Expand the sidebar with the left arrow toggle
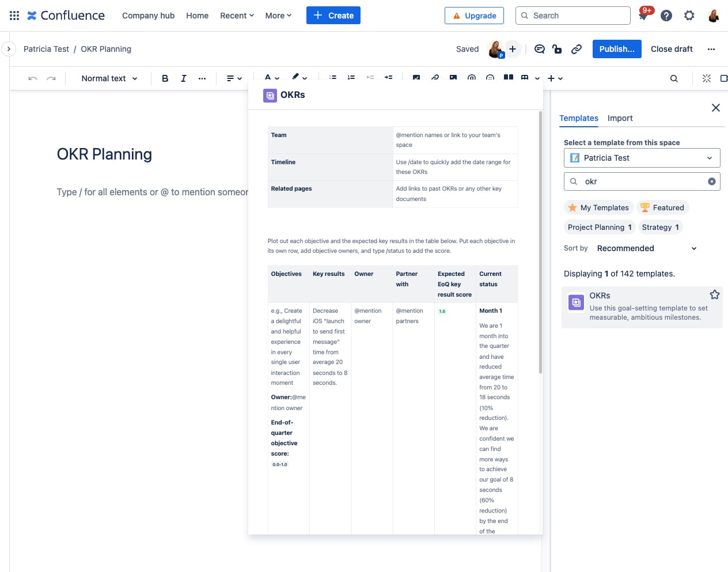 [x=8, y=49]
